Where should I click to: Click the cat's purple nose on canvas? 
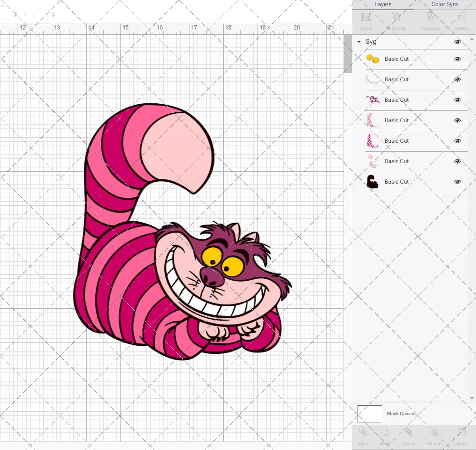(x=212, y=277)
